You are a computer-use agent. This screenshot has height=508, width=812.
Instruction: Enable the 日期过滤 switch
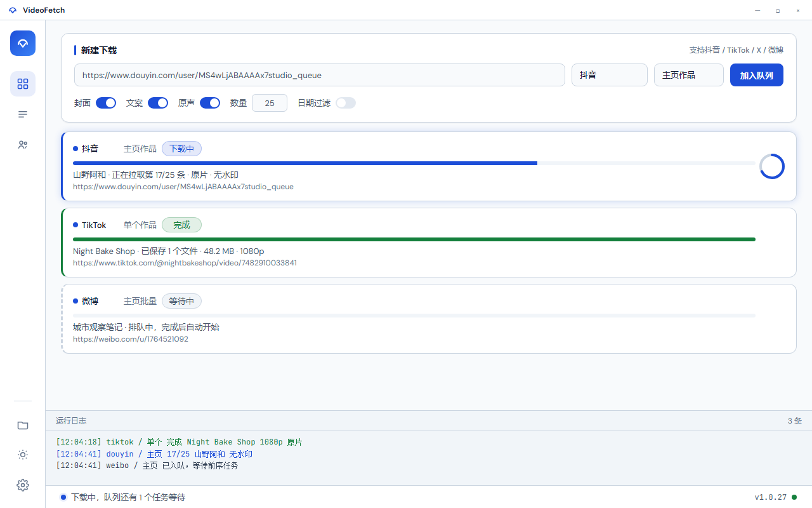point(346,103)
